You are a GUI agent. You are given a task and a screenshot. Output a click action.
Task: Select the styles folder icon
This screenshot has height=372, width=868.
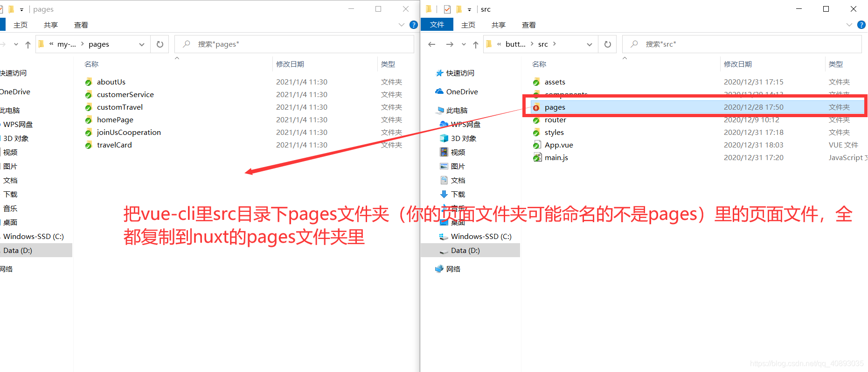[x=536, y=133]
